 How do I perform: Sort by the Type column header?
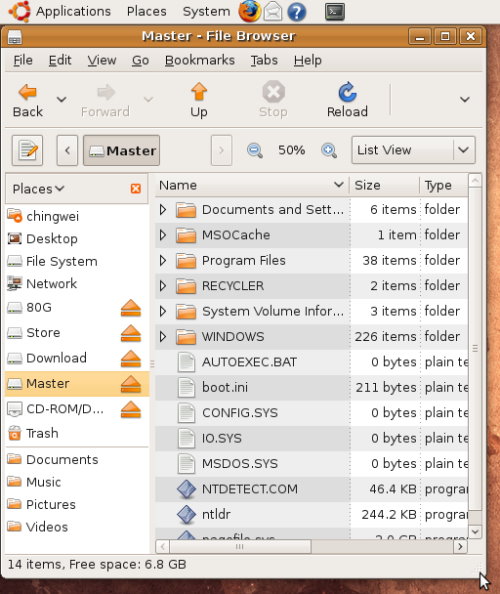444,185
